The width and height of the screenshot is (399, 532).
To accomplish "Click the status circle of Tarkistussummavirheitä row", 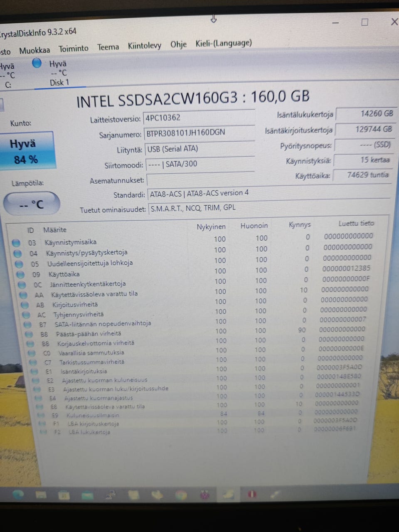I will pos(33,362).
